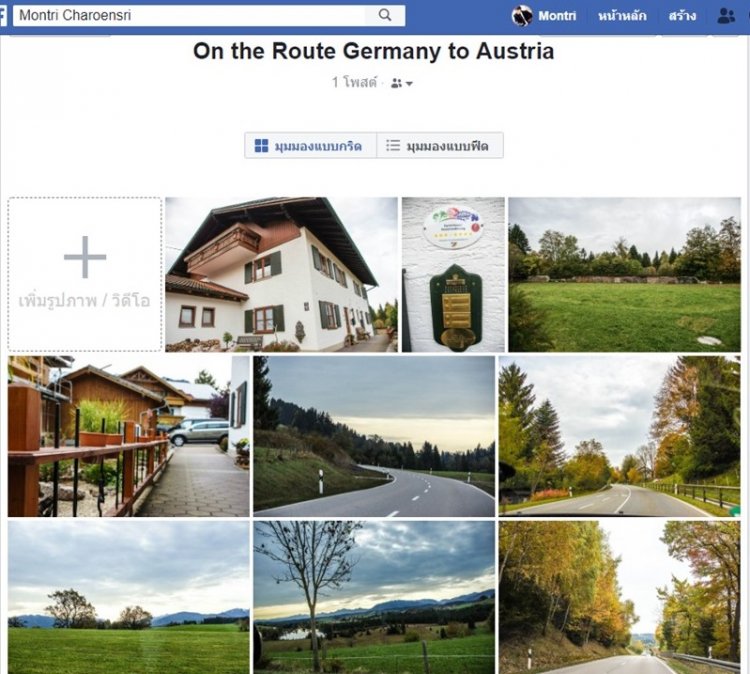The height and width of the screenshot is (674, 750).
Task: Open the wooden chalets with parked car photo
Action: point(128,435)
